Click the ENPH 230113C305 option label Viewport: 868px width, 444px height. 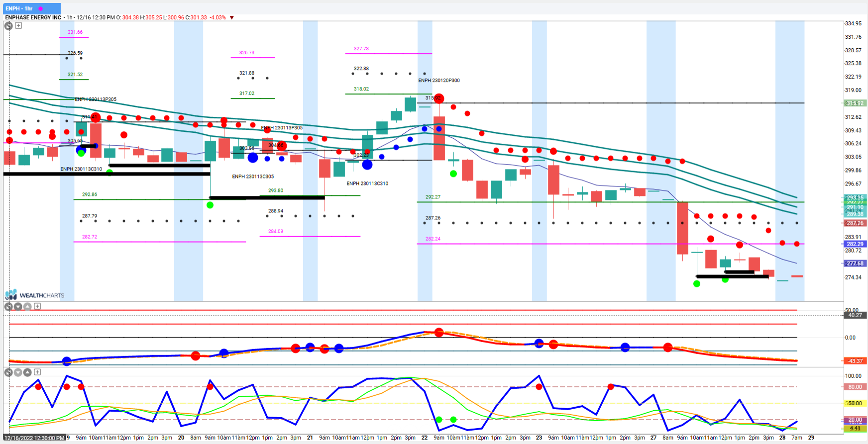253,177
